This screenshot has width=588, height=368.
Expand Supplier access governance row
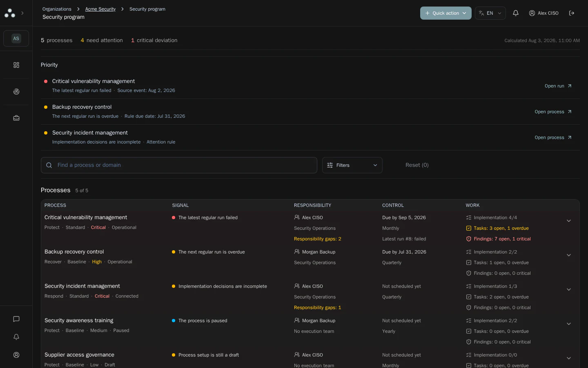[x=569, y=358]
